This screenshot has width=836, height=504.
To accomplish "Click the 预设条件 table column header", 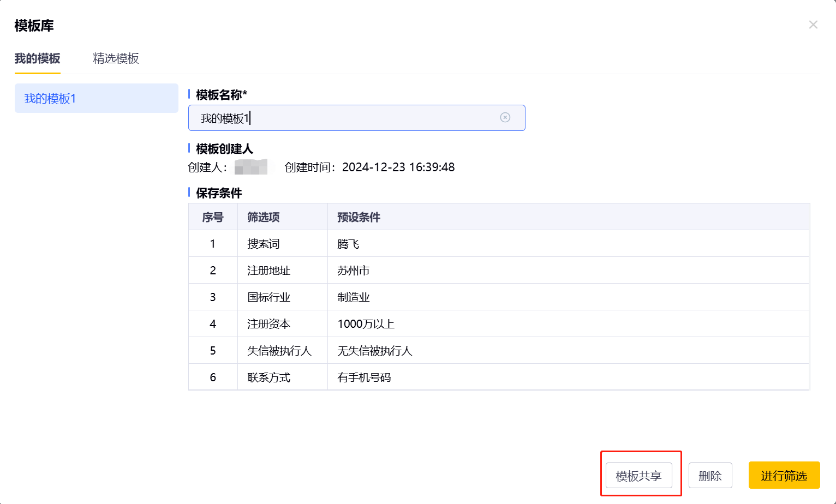I will click(358, 217).
